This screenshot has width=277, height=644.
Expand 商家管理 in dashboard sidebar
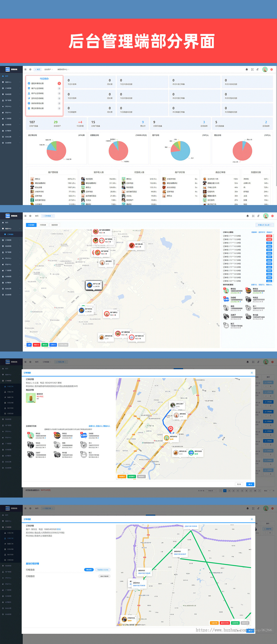click(11, 94)
